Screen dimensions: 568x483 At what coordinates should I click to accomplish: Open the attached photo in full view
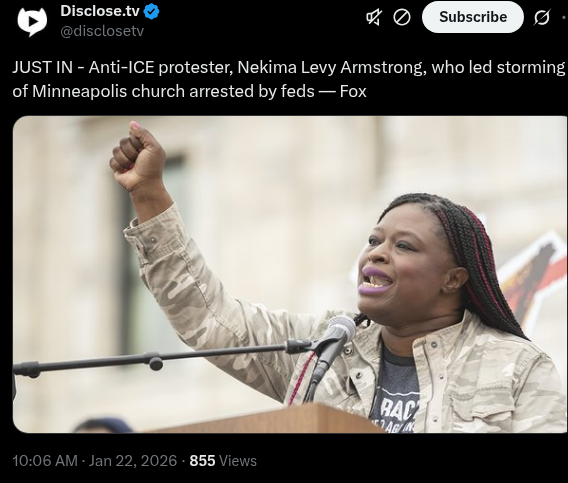point(290,274)
